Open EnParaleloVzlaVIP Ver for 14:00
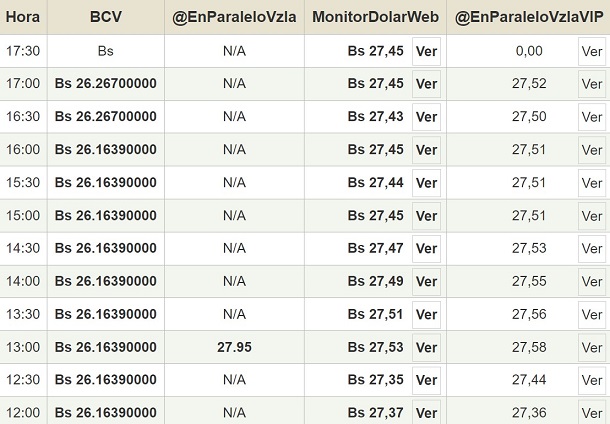 pos(592,282)
